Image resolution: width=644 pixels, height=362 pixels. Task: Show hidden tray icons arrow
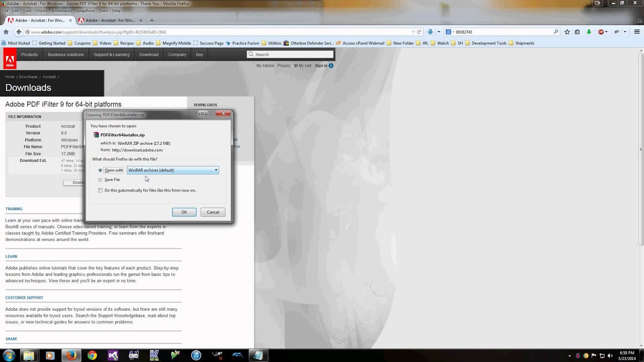(570, 355)
